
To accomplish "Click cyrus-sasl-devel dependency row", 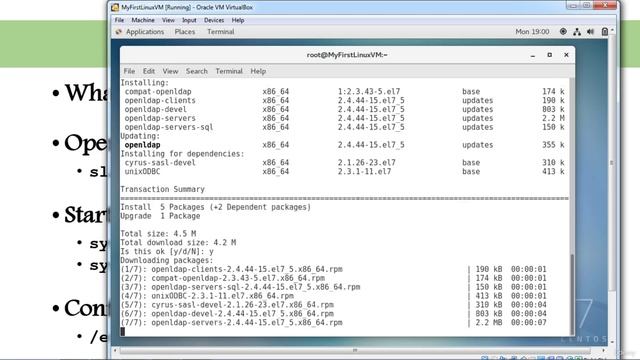I will (344, 162).
